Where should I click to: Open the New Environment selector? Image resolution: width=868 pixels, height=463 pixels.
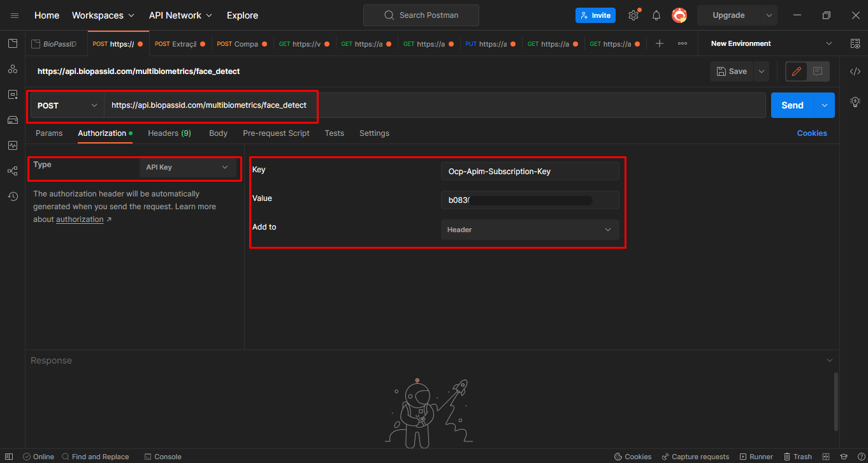point(771,43)
